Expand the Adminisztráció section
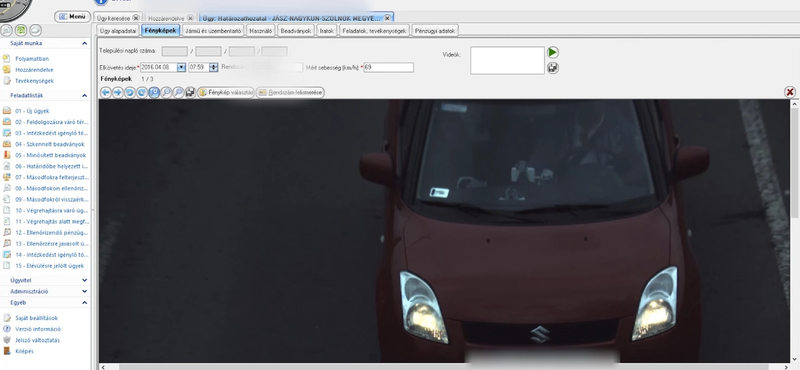This screenshot has width=800, height=370. tap(84, 292)
